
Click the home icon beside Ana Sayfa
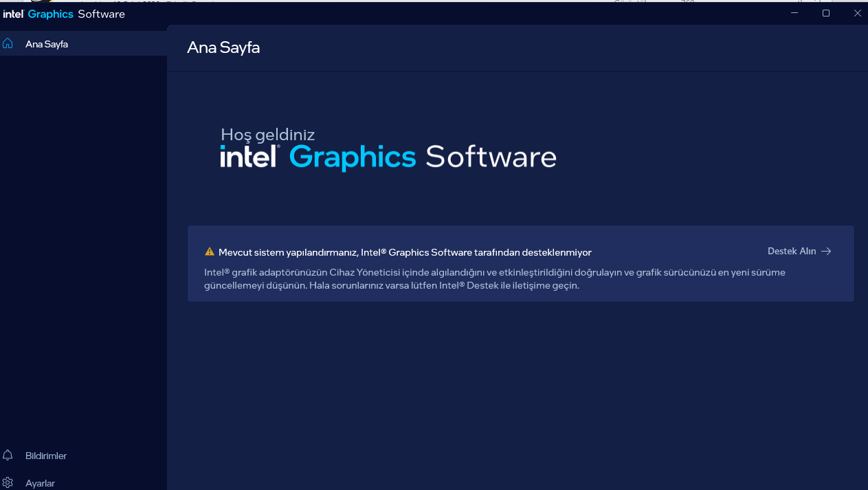[x=8, y=43]
